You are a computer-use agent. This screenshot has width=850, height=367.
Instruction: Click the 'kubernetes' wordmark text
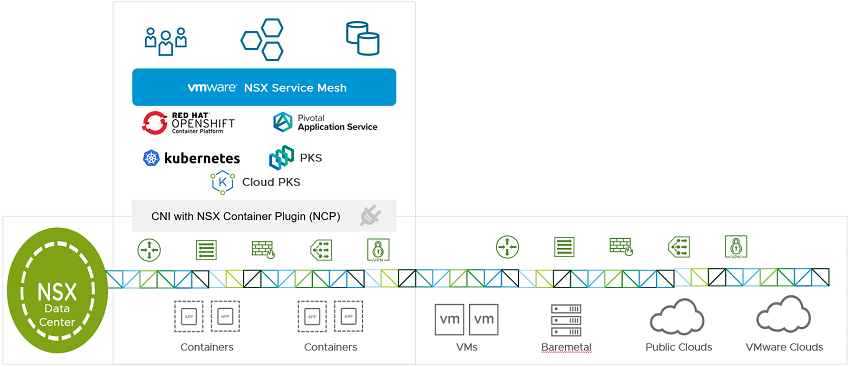pyautogui.click(x=202, y=158)
